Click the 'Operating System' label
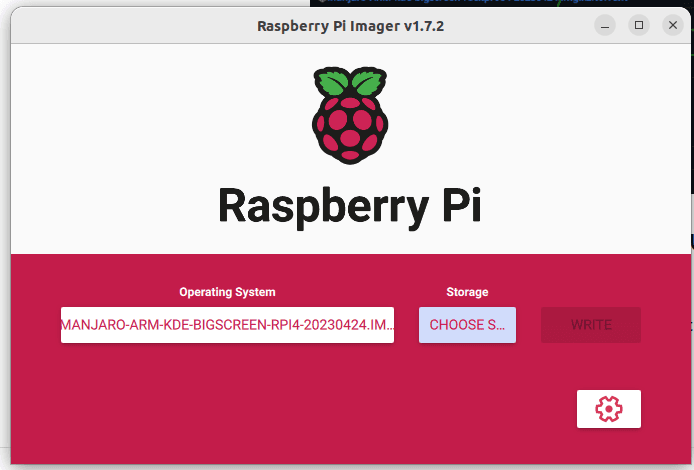 [227, 292]
